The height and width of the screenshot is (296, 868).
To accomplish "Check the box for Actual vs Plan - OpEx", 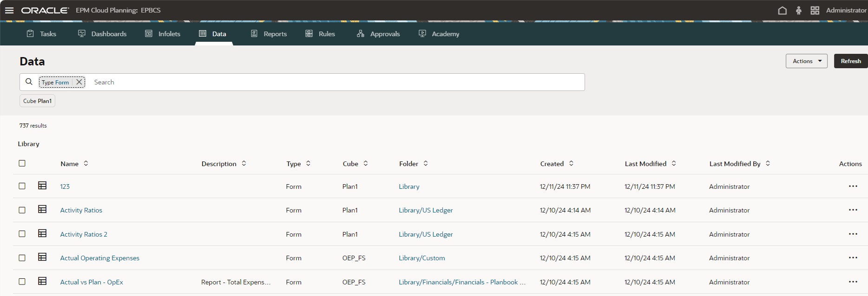I will point(22,282).
